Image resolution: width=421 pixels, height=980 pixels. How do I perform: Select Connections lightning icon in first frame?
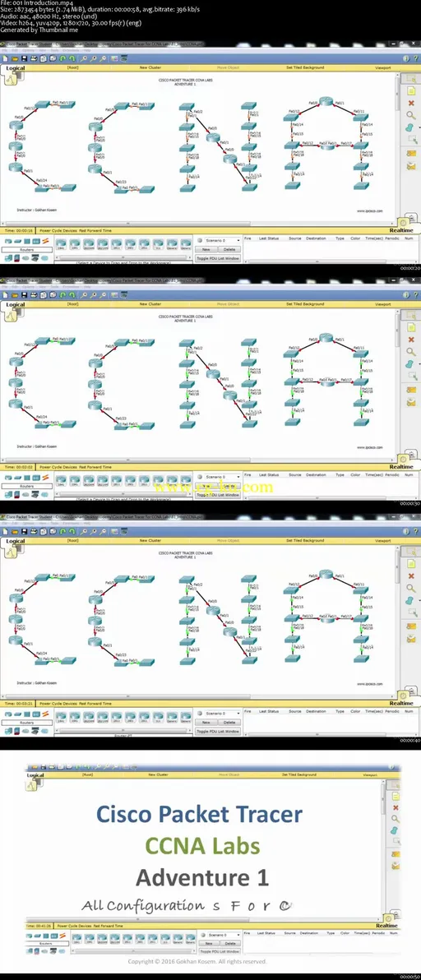tap(44, 241)
